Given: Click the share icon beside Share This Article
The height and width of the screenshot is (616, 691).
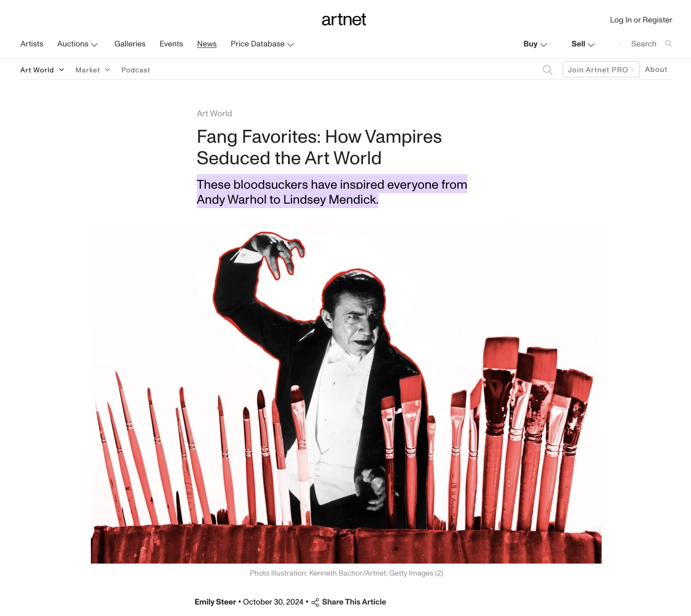Looking at the screenshot, I should (x=315, y=603).
